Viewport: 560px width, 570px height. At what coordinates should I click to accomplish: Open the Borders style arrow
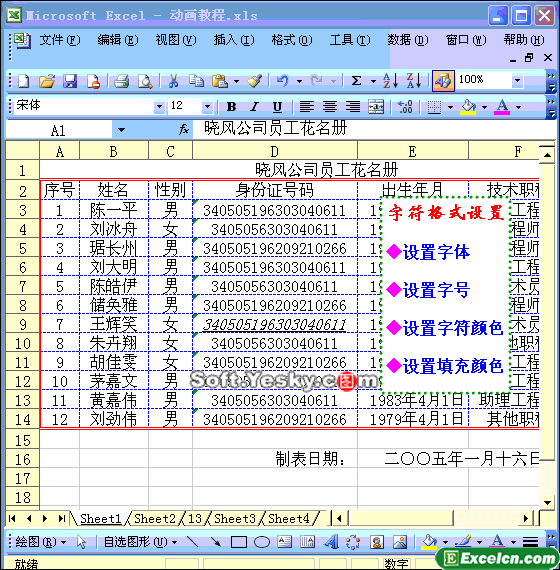click(450, 107)
